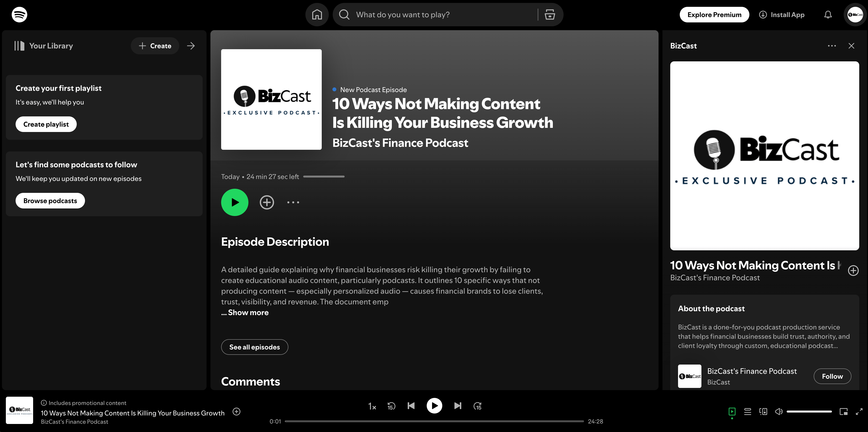Click 'New Podcast Episode' label
Viewport: 868px width, 432px height.
click(x=373, y=90)
